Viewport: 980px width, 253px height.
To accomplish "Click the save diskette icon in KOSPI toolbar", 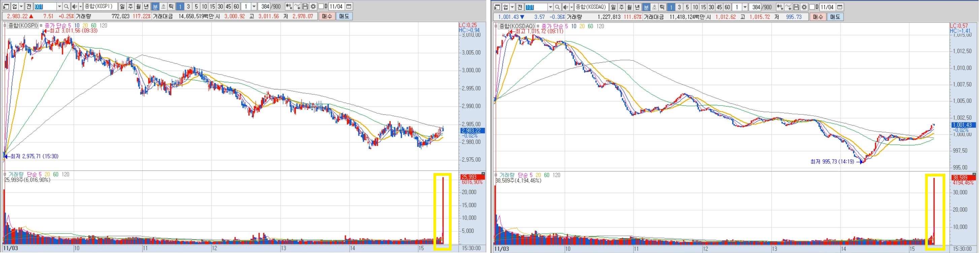I will tap(305, 6).
